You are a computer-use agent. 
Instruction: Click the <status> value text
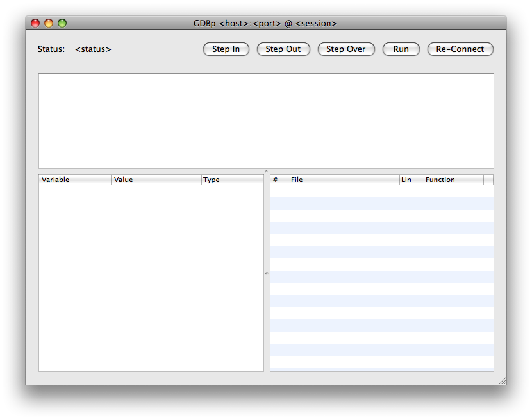[x=94, y=49]
